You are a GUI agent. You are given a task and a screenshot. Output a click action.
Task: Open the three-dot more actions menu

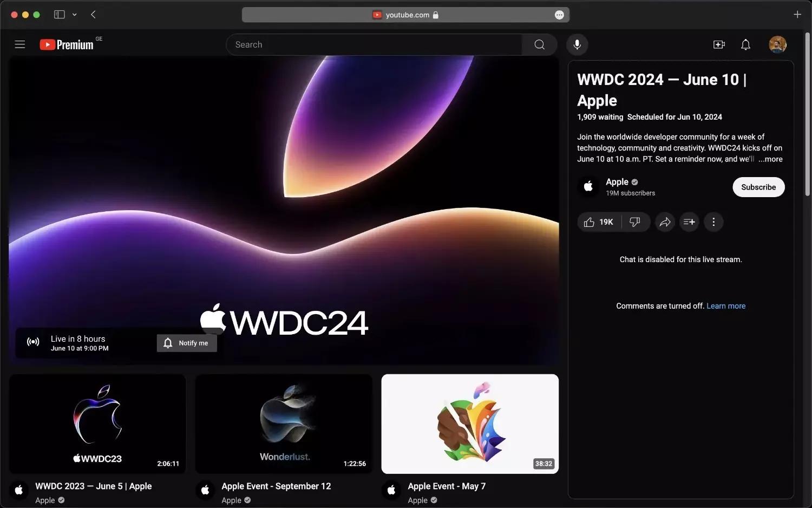pyautogui.click(x=713, y=222)
